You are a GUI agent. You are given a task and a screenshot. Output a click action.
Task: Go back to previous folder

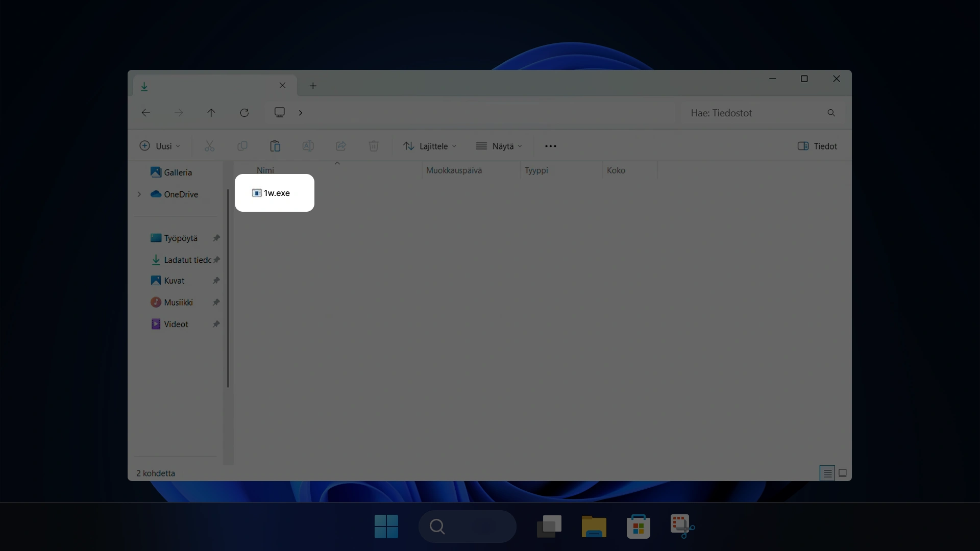pyautogui.click(x=146, y=113)
